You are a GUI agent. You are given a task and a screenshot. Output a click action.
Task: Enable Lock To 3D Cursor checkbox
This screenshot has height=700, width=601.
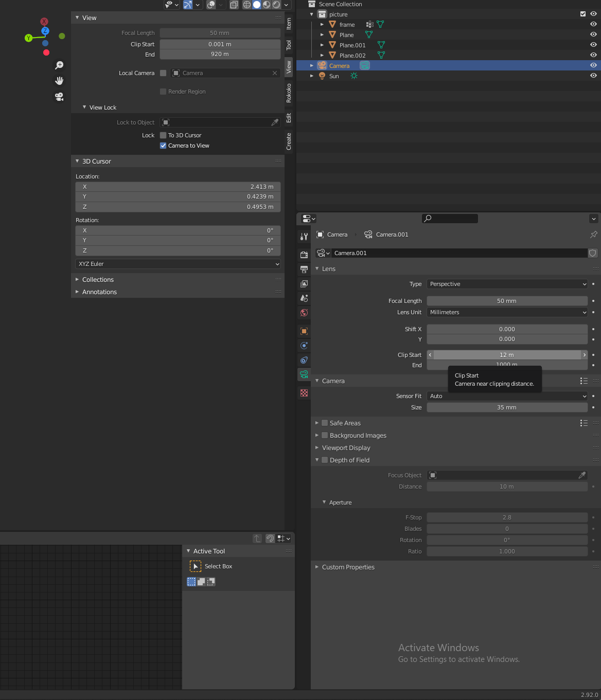(163, 135)
